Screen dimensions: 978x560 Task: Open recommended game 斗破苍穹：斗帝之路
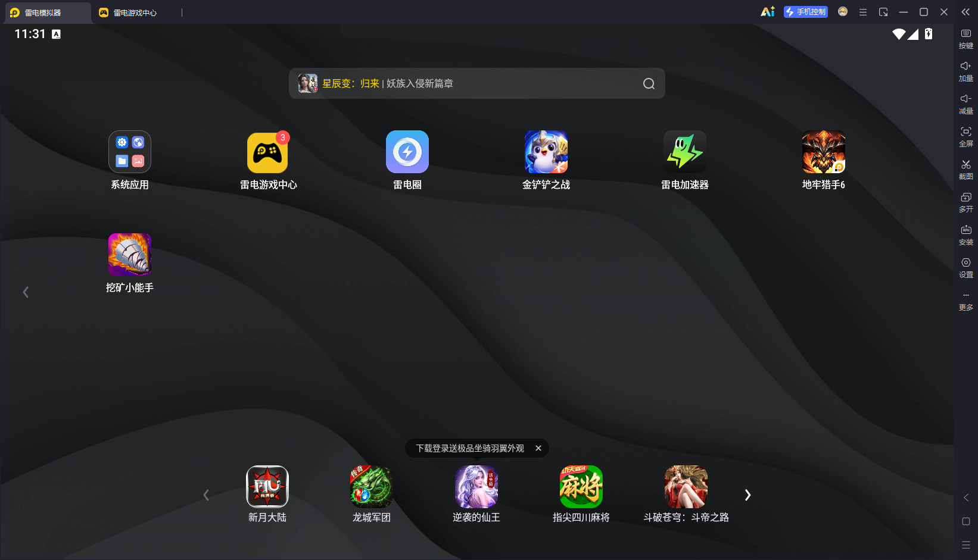(686, 487)
